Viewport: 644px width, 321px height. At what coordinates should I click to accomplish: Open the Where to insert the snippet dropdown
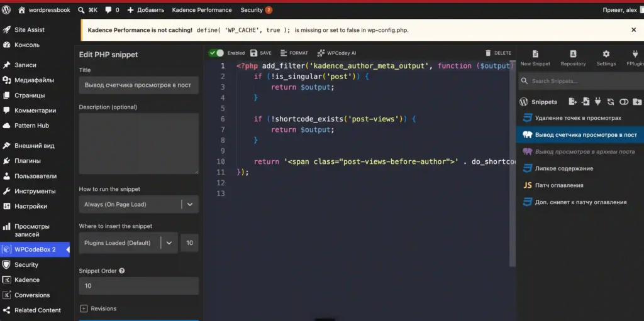[128, 242]
